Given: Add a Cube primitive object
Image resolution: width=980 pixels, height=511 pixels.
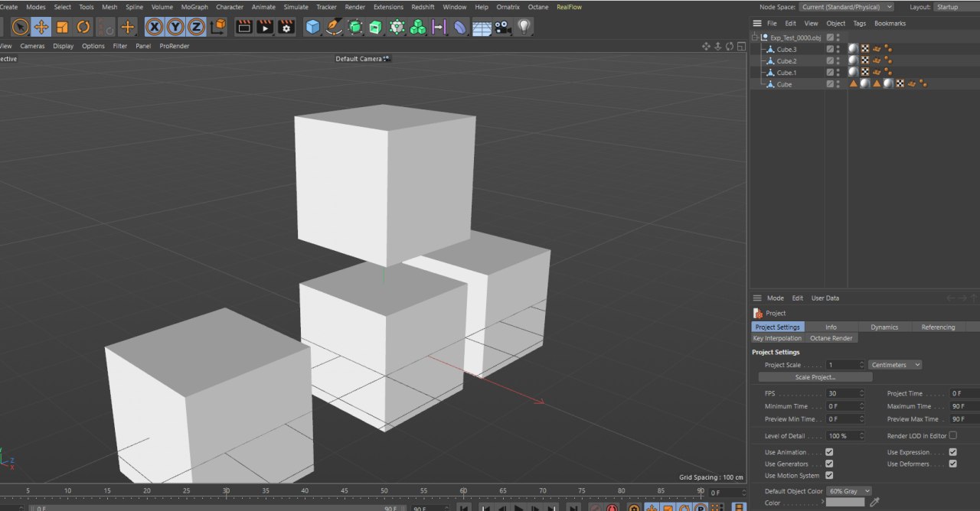Looking at the screenshot, I should pos(312,27).
